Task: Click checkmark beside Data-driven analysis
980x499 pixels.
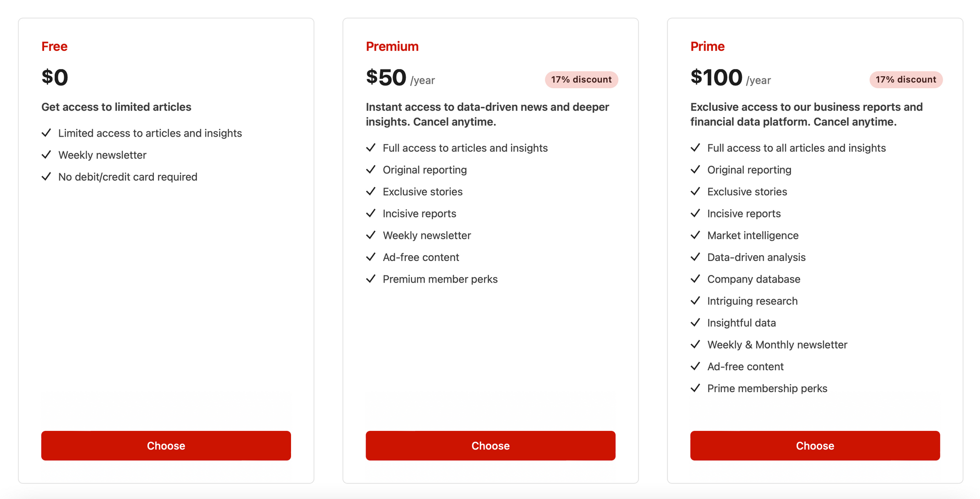Action: point(695,257)
